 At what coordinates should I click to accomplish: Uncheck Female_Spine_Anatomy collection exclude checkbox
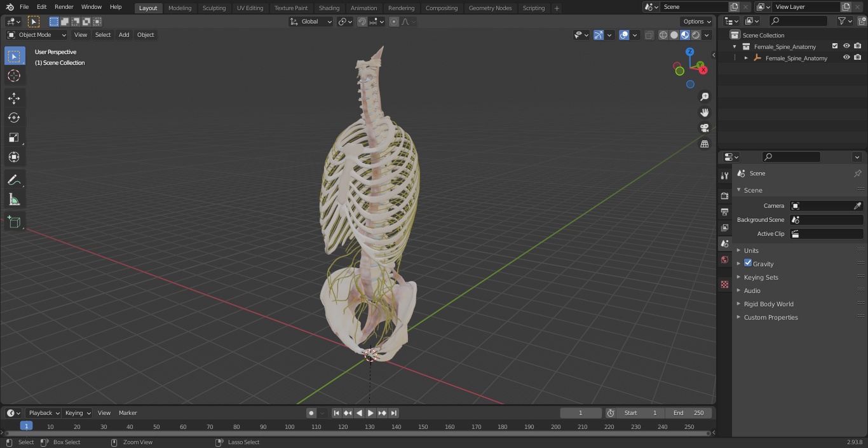click(835, 46)
